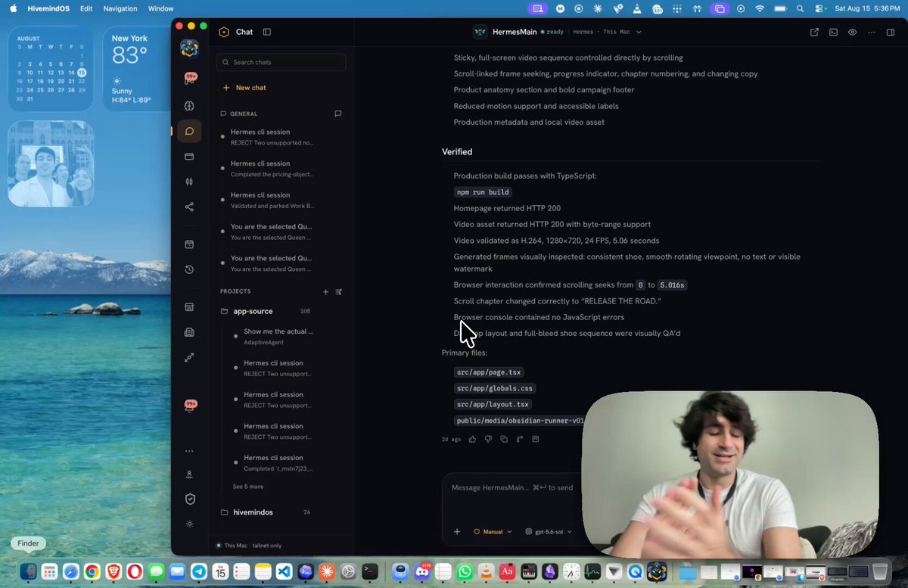Open the terminal icon in the chat header
Viewport: 908px width, 588px height.
[833, 32]
